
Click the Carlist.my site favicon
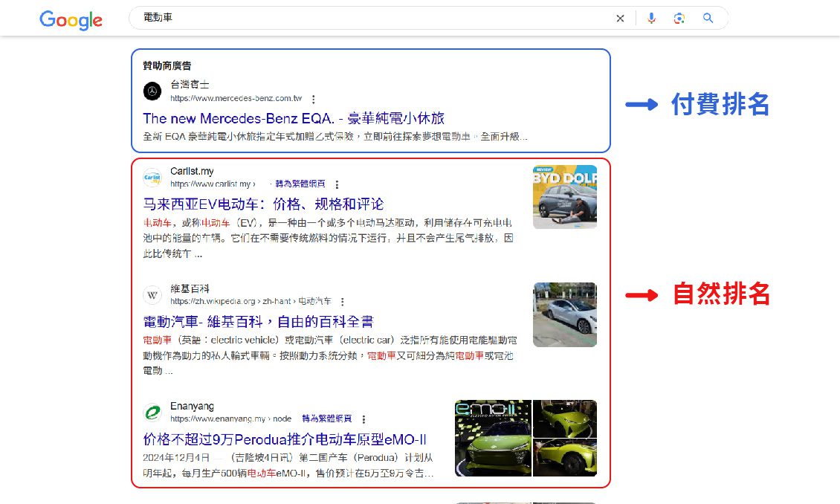point(152,178)
